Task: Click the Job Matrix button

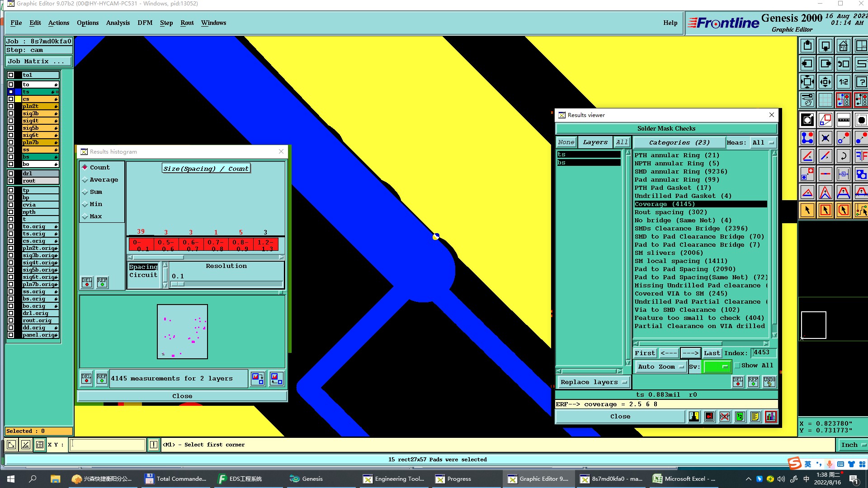Action: (x=38, y=61)
